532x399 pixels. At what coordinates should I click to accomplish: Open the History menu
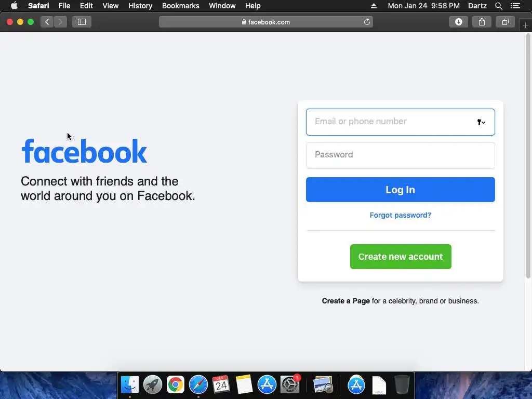coord(140,6)
